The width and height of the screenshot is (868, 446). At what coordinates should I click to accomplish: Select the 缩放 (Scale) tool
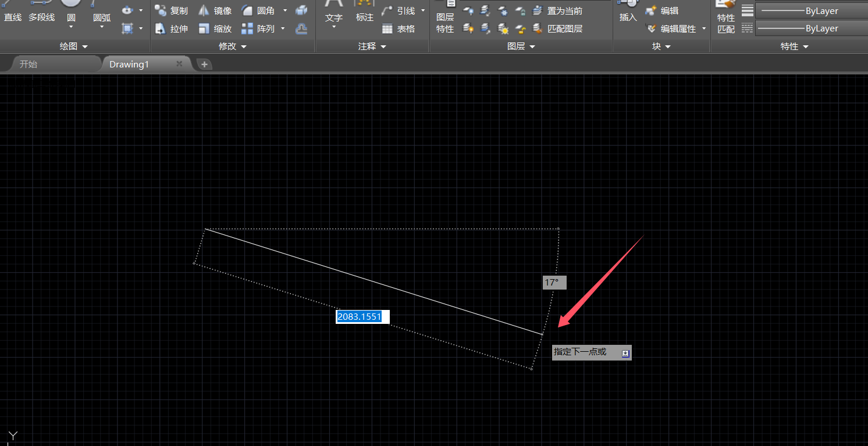[x=215, y=28]
